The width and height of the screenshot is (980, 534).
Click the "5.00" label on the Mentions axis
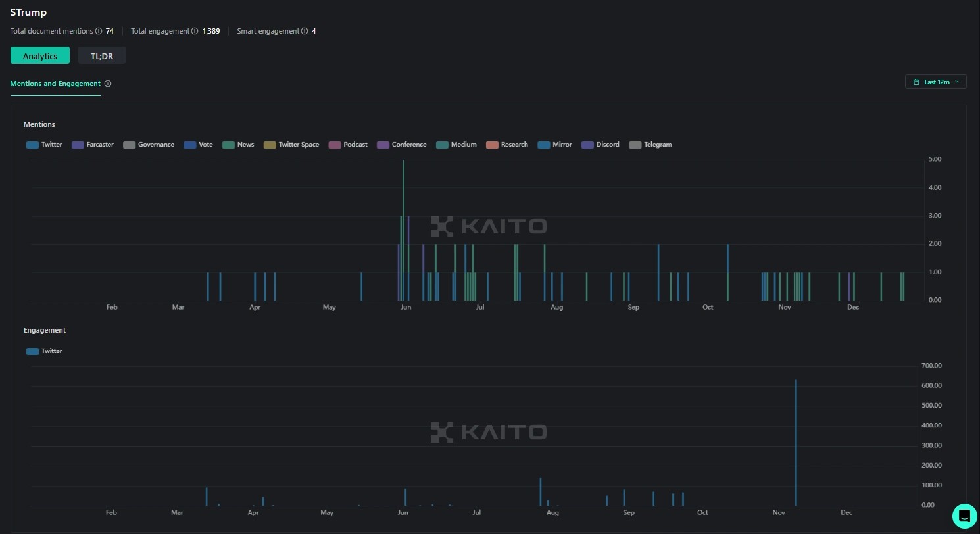[x=934, y=160]
